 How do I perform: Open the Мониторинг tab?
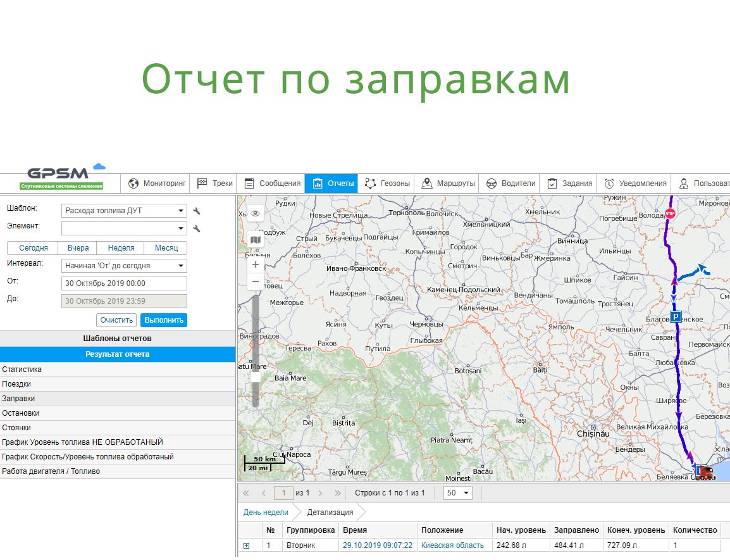click(x=158, y=184)
